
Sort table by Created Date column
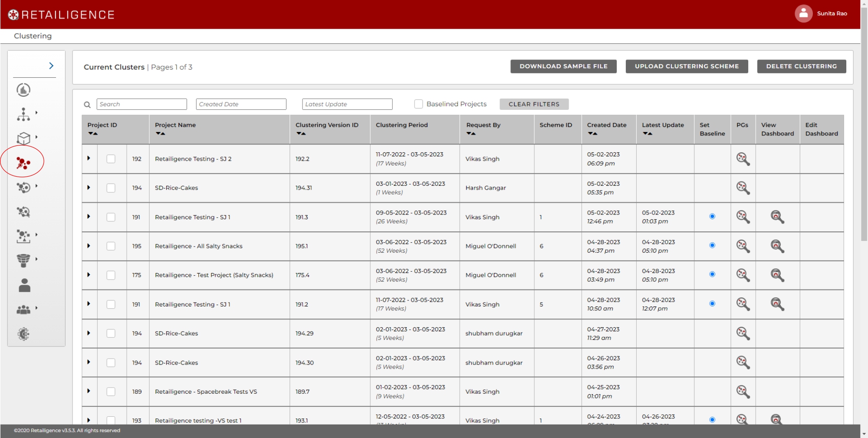pyautogui.click(x=592, y=134)
